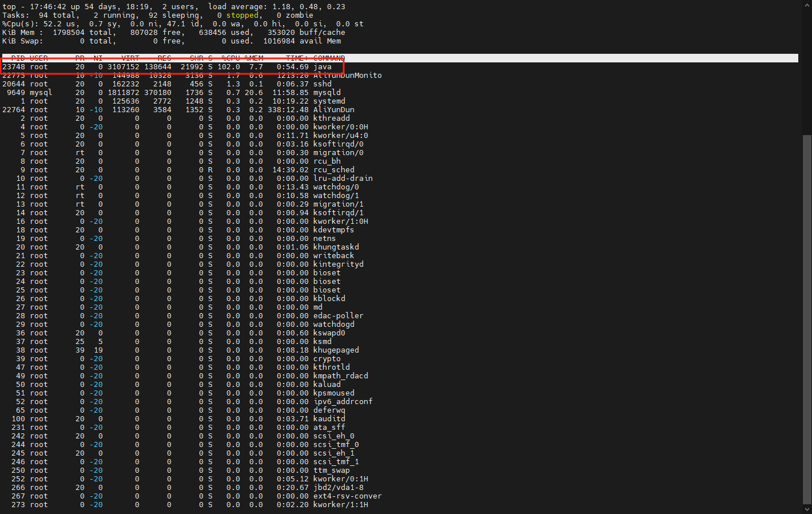
Task: Click PID 9649 of mysqld
Action: [16, 93]
